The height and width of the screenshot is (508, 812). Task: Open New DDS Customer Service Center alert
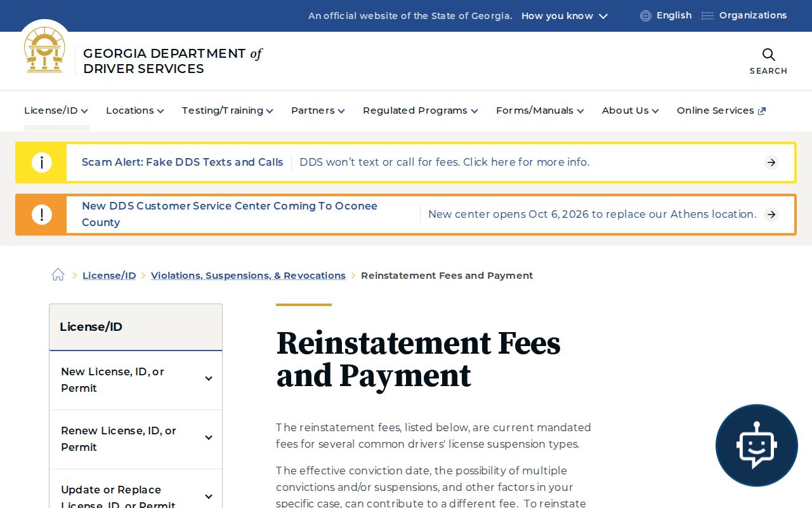[230, 214]
